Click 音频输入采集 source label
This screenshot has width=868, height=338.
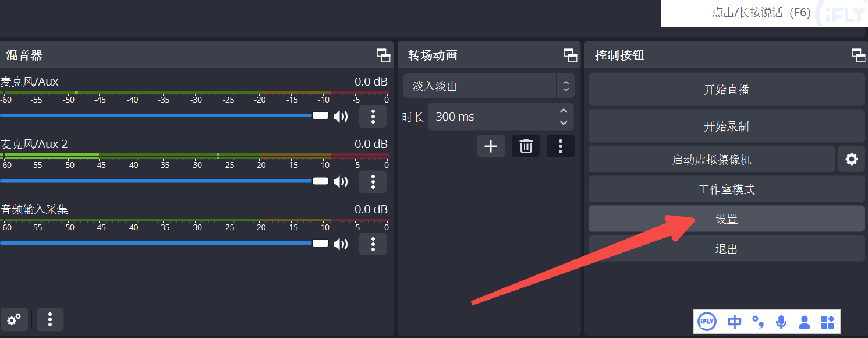click(34, 209)
